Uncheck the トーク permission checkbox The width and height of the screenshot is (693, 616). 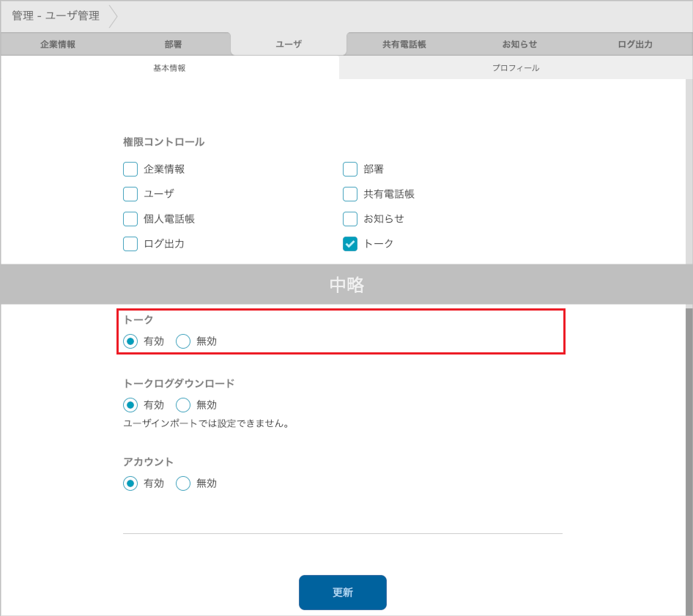(x=350, y=244)
